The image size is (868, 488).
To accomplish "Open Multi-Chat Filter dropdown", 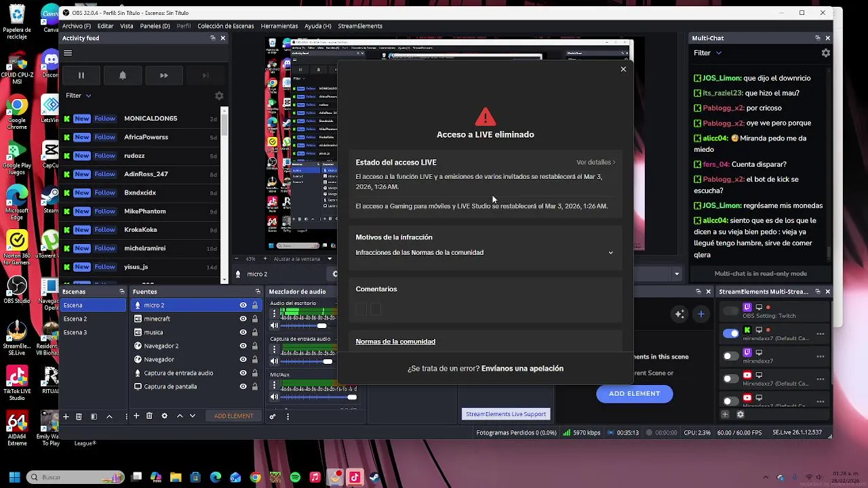I will 707,53.
